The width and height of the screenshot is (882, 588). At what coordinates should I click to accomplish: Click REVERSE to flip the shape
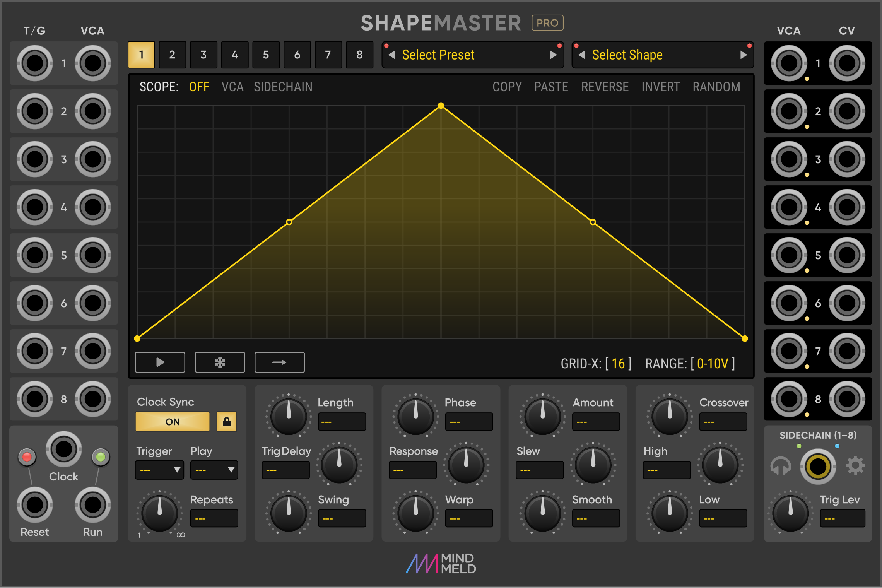[x=604, y=87]
